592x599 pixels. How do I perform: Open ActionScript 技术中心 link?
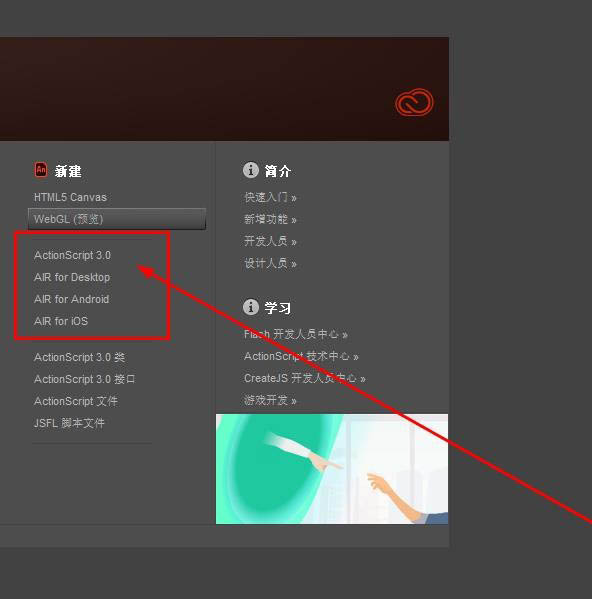tap(301, 356)
